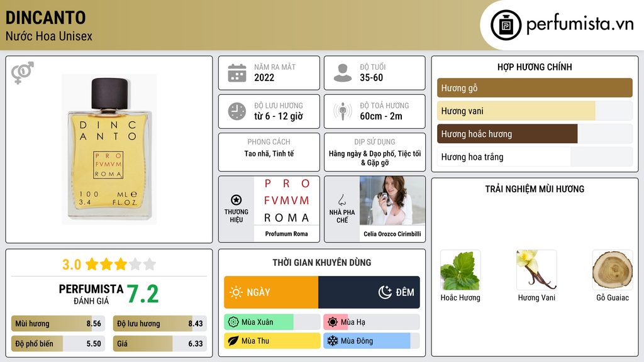Click the age range 35-60
This screenshot has width=644, height=362.
(371, 77)
